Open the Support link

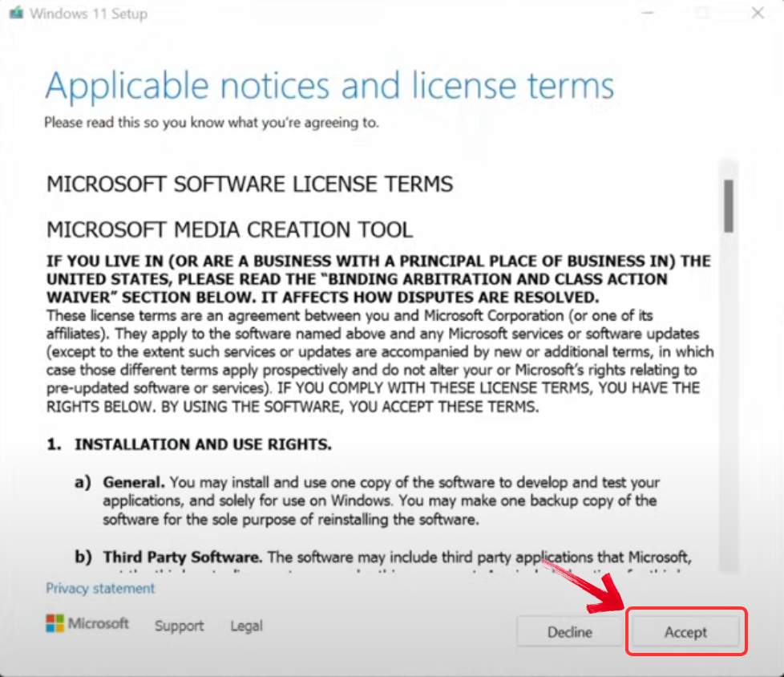(x=179, y=626)
